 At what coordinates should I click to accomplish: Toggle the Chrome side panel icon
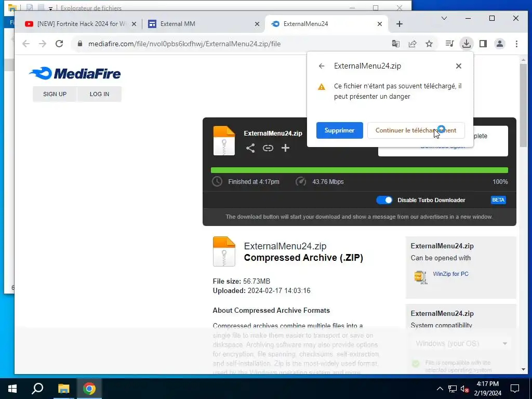click(x=483, y=44)
